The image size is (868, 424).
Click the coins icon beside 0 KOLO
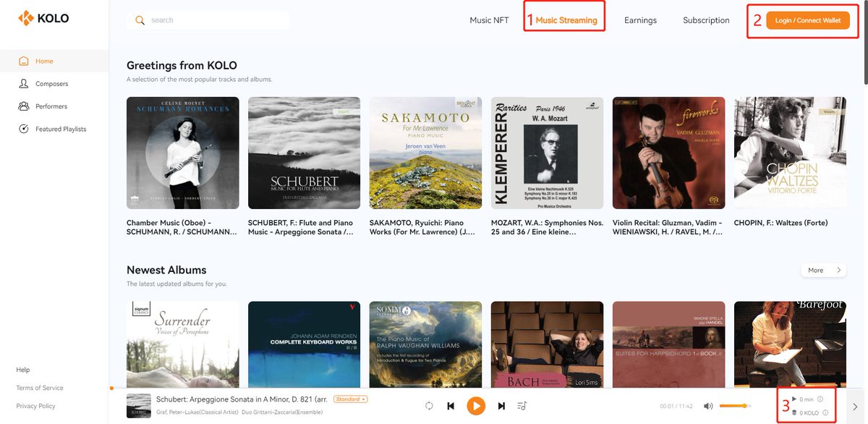pyautogui.click(x=794, y=413)
